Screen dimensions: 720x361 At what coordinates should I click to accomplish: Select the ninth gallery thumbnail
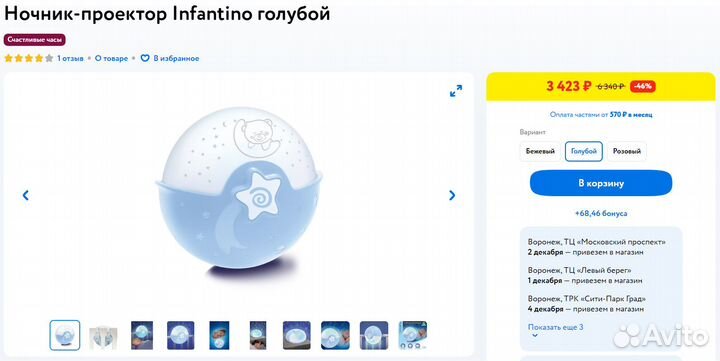[374, 335]
